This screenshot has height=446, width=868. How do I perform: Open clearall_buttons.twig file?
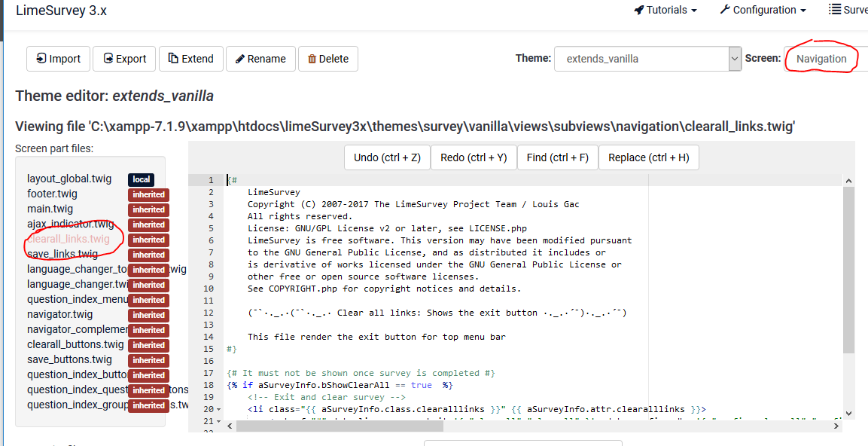tap(75, 344)
